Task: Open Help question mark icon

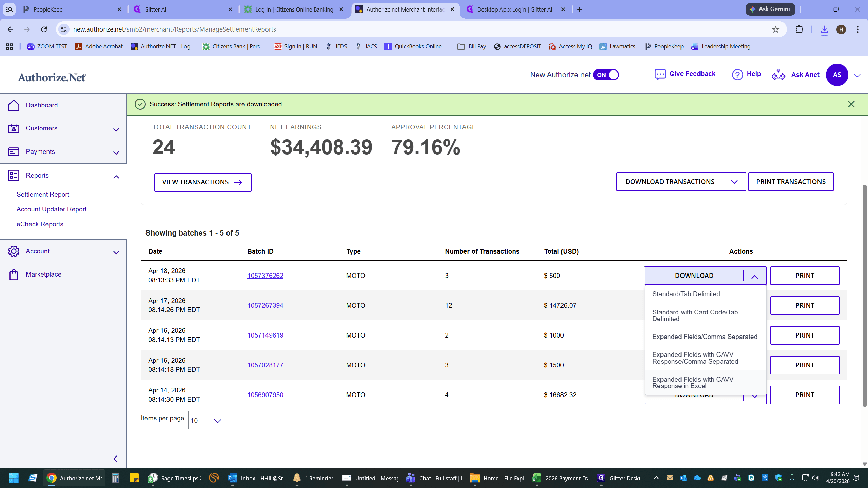Action: (737, 74)
